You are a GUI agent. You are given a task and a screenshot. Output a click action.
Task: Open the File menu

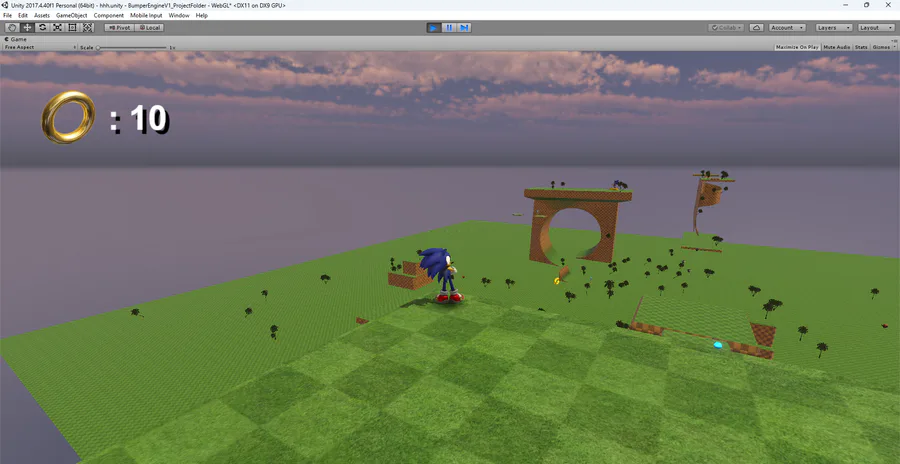[7, 16]
